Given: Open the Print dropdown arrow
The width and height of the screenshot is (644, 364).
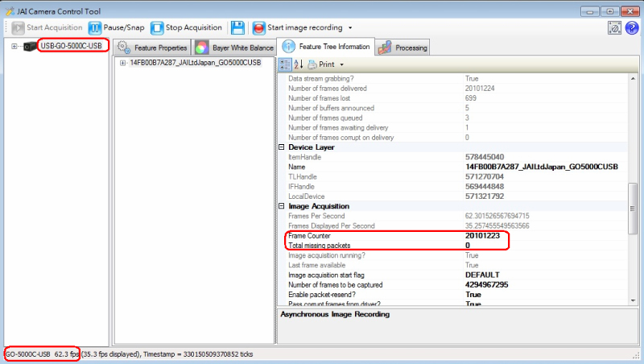Looking at the screenshot, I should [341, 64].
